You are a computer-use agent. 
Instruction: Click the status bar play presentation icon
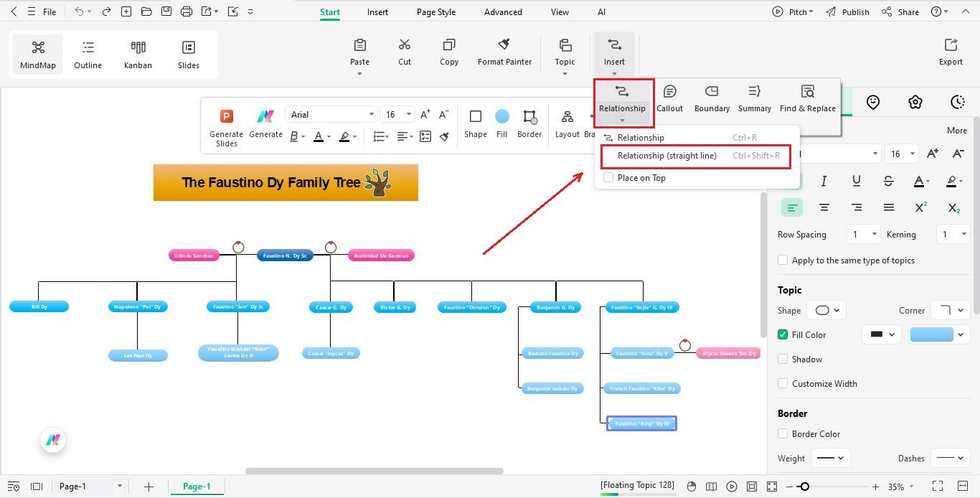click(x=732, y=487)
